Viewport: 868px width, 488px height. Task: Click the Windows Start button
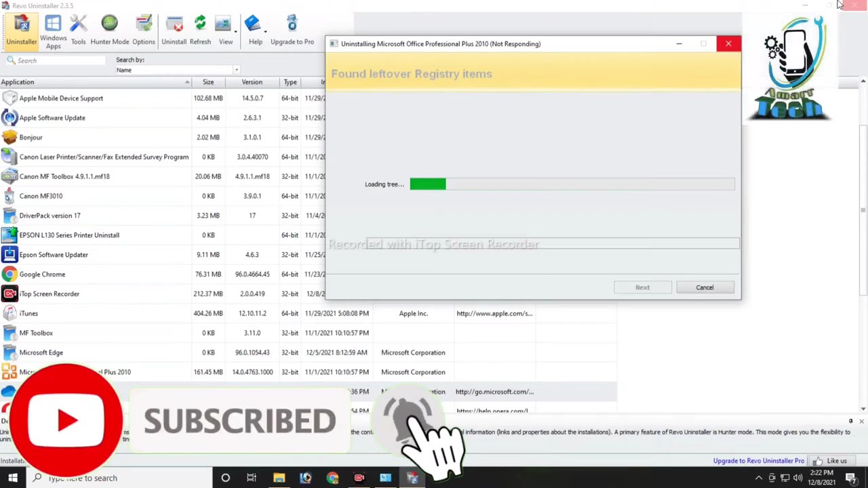coord(12,478)
